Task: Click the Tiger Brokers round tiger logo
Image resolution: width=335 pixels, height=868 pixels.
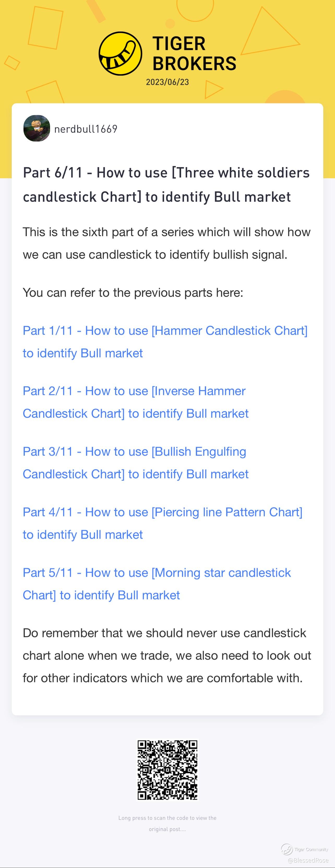Action: 121,54
